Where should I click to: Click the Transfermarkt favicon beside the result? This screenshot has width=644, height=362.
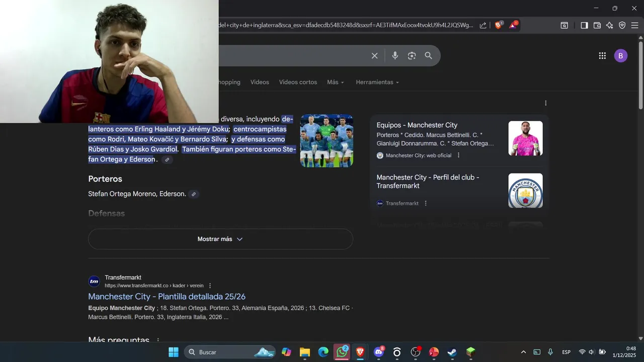click(x=94, y=281)
